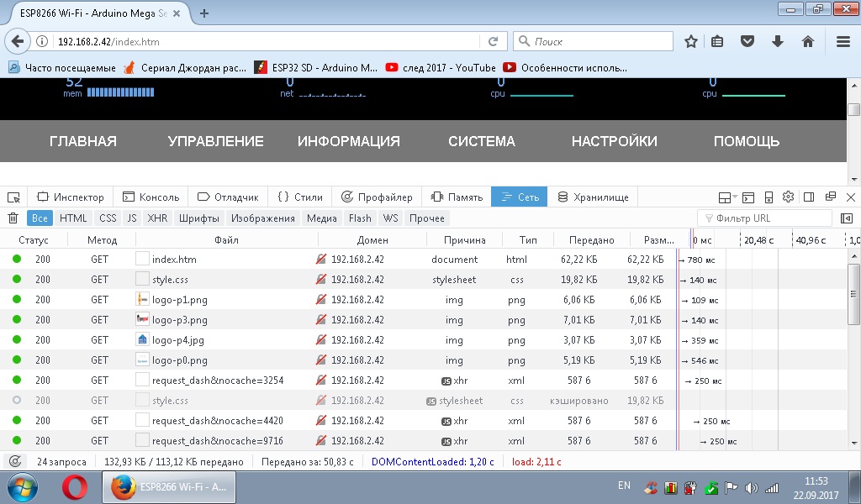The width and height of the screenshot is (861, 504).
Task: Bookmark this page with the star icon
Action: coord(691,41)
